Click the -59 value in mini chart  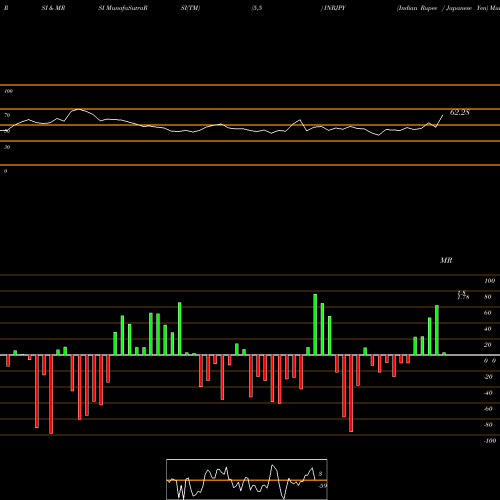322,486
